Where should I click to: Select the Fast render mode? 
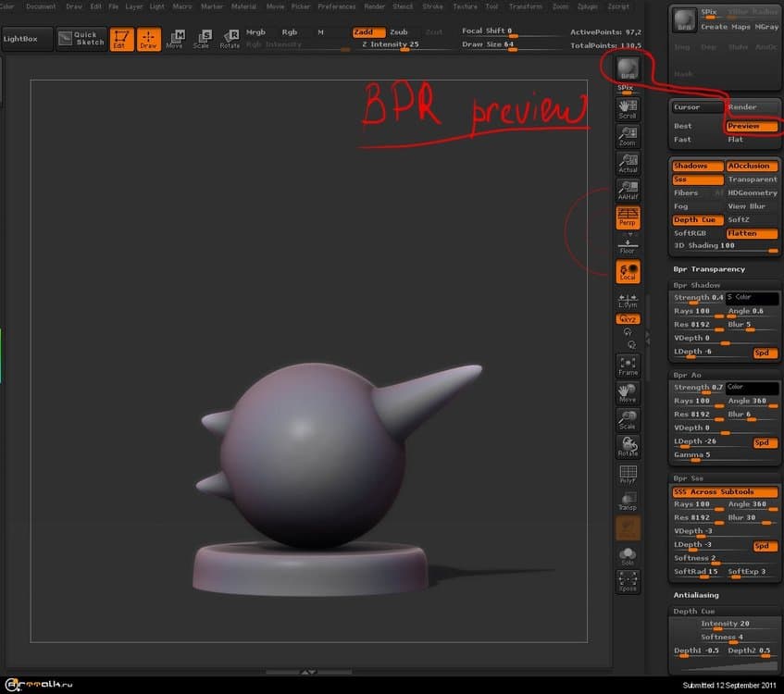[x=698, y=140]
